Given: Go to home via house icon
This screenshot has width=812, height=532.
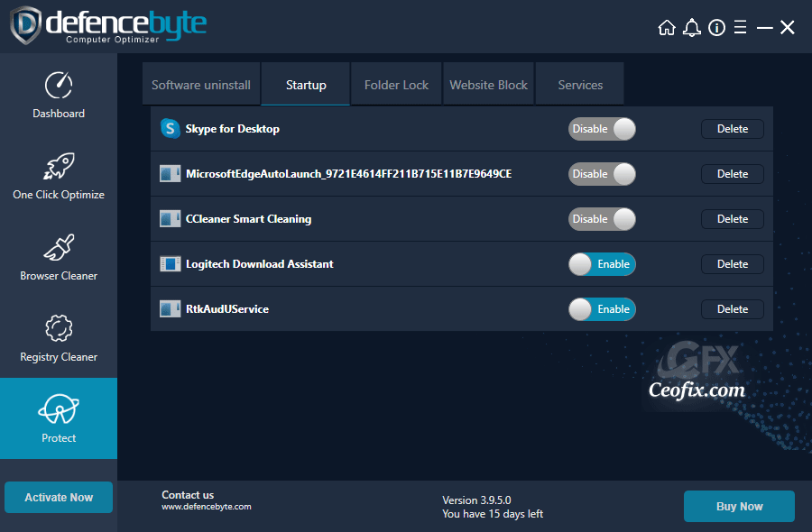Looking at the screenshot, I should (667, 27).
